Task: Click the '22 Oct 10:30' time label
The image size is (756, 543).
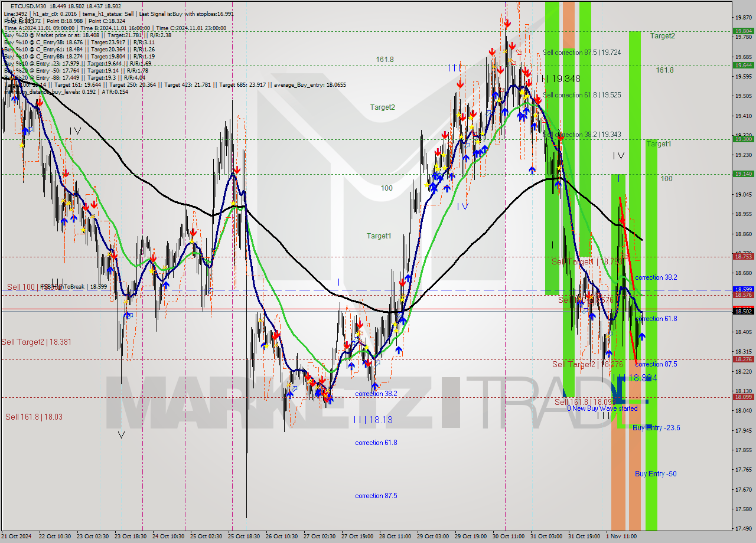Action: click(x=55, y=537)
